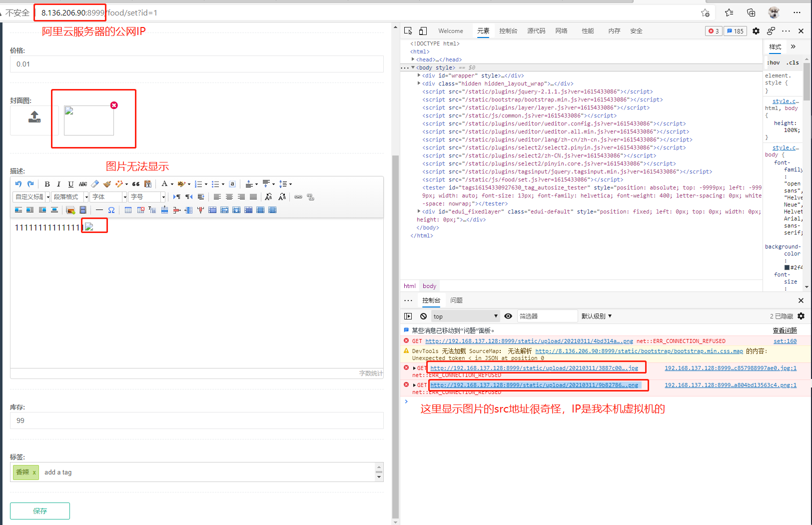This screenshot has height=525, width=812.
Task: Open the paragraph format dropdown
Action: pos(70,197)
